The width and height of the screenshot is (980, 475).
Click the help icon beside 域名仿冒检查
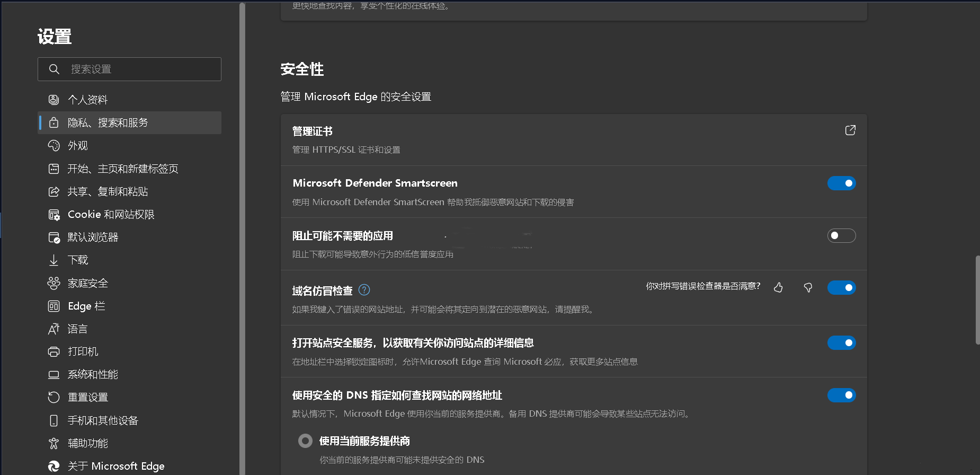(x=364, y=290)
